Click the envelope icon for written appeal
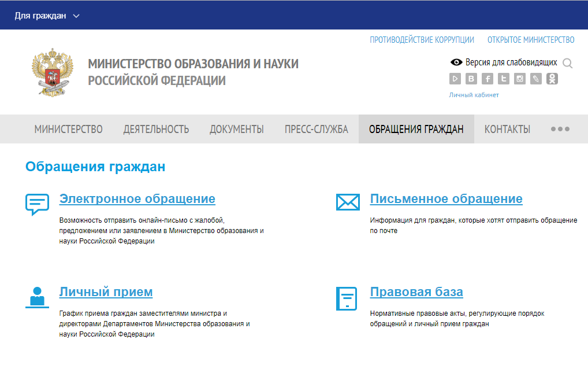 tap(348, 202)
